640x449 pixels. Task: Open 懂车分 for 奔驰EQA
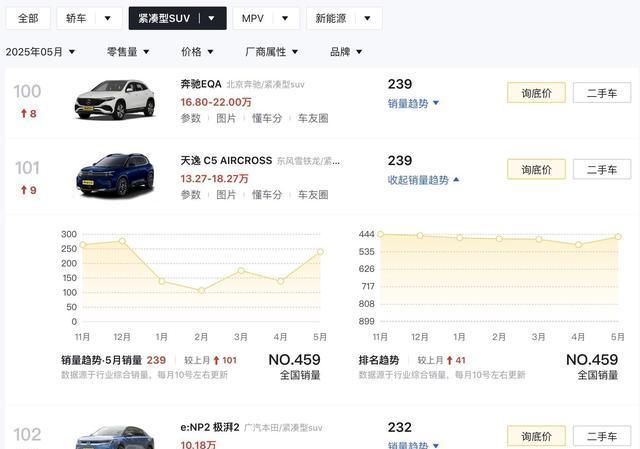pyautogui.click(x=267, y=118)
